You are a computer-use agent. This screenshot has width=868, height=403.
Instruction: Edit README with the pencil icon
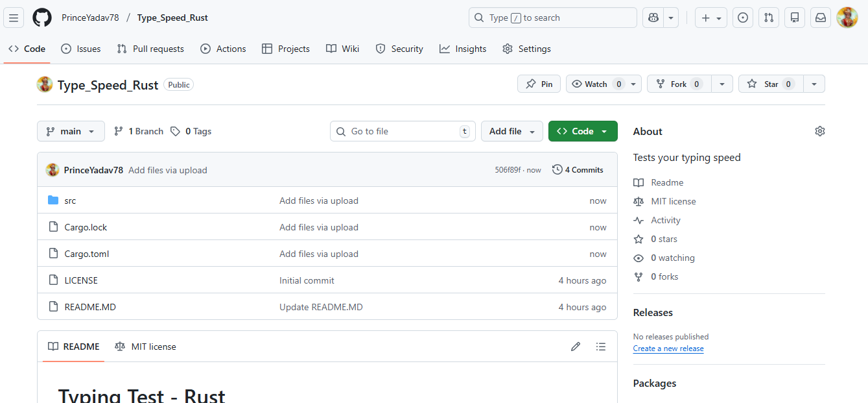click(x=576, y=347)
